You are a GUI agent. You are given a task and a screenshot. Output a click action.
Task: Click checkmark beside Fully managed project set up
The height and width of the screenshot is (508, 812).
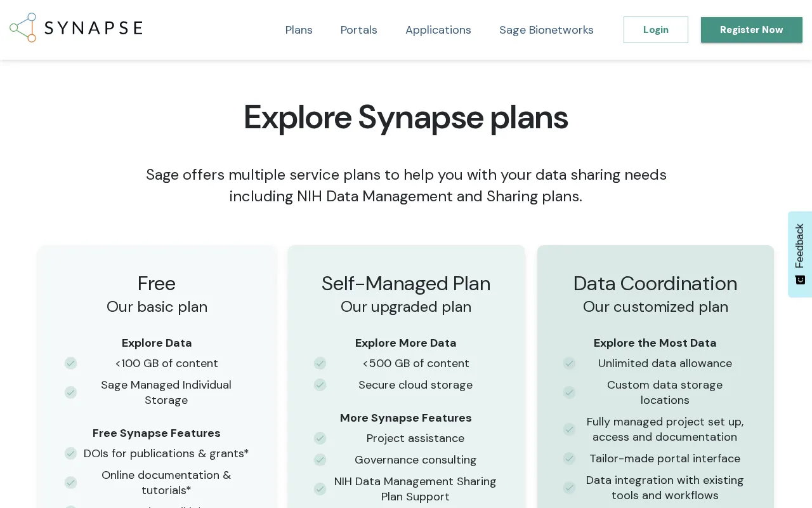[x=569, y=429]
